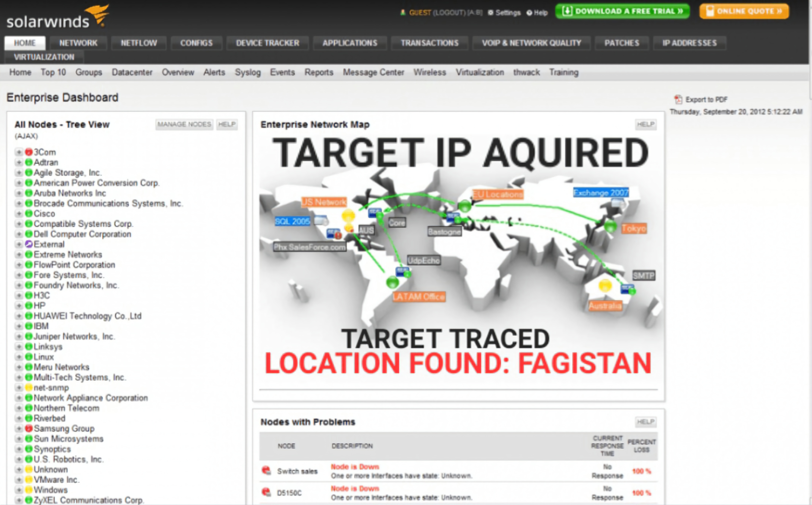Click the Manage Nodes button
The height and width of the screenshot is (505, 812).
point(184,125)
